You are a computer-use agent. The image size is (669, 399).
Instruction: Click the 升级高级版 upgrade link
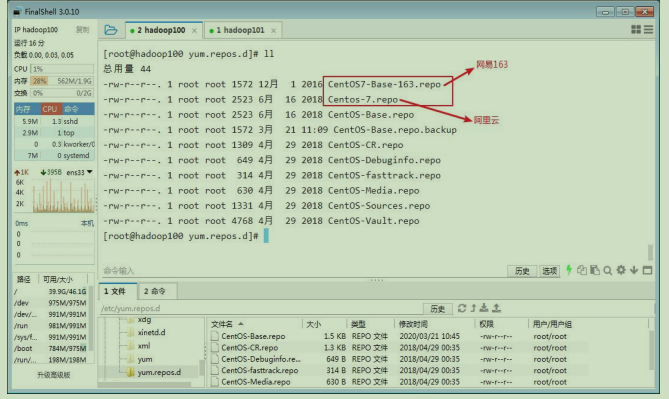click(54, 375)
